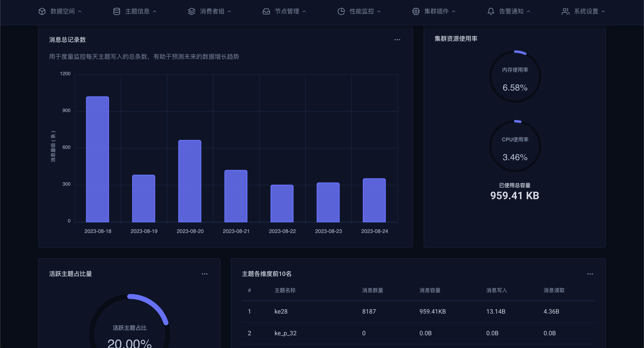The image size is (644, 348).
Task: Expand the 系统设置 chevron arrow
Action: (603, 12)
